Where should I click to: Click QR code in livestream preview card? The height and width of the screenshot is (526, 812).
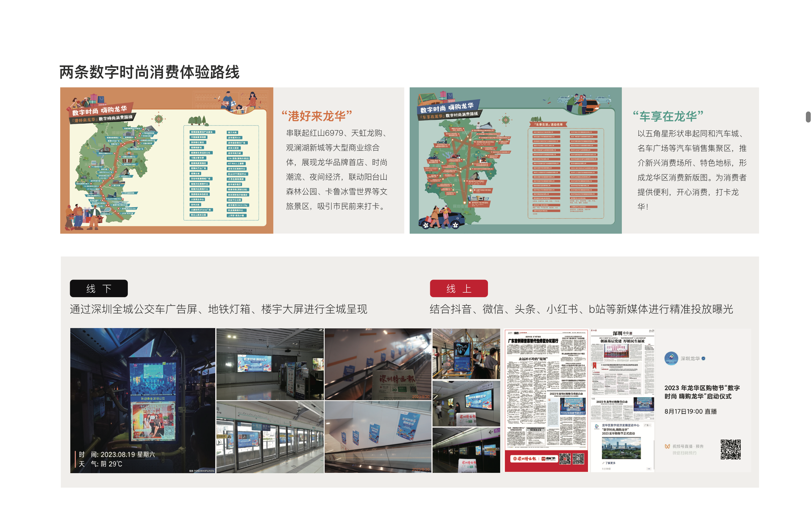pyautogui.click(x=730, y=449)
